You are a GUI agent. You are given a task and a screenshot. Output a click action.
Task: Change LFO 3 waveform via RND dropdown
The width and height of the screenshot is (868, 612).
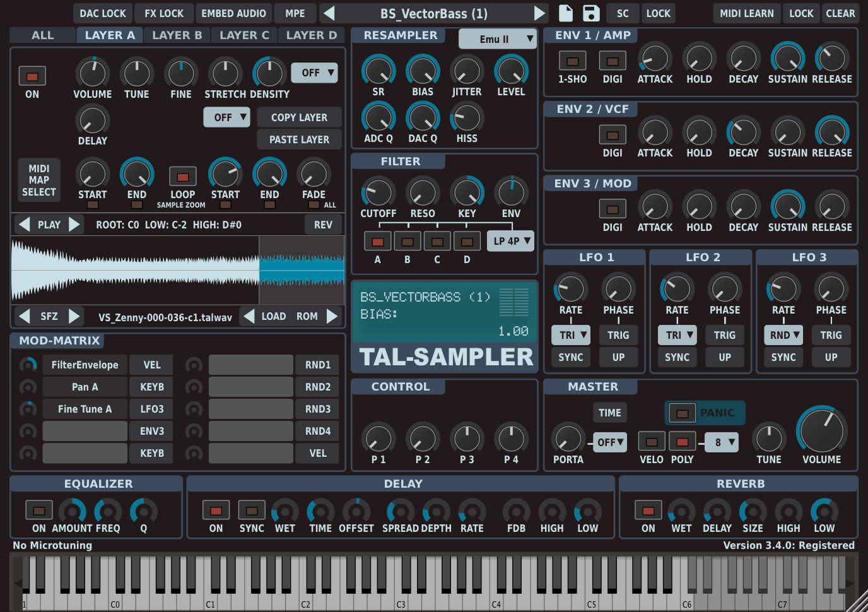click(x=783, y=335)
